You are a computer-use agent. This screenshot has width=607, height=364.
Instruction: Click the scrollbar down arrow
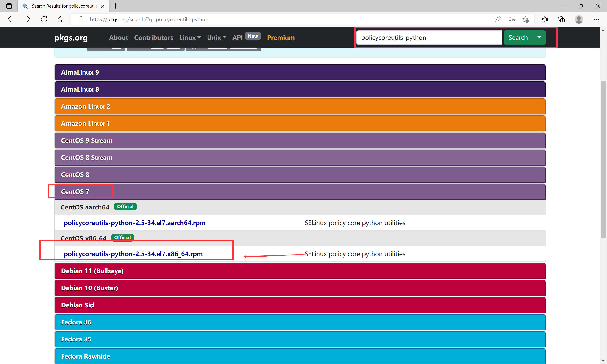click(x=603, y=361)
